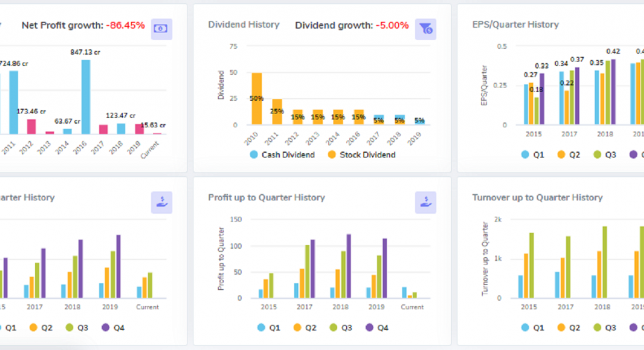Click Turnover up to Quarter History title
644x350 pixels.
(537, 197)
